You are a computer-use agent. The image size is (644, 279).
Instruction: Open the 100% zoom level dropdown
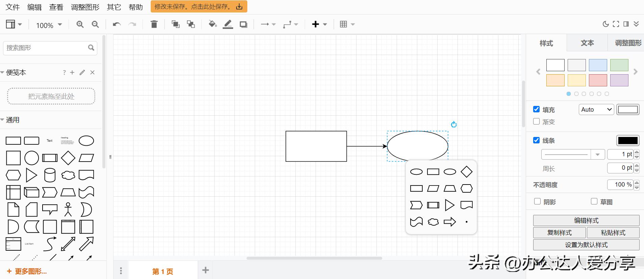(49, 25)
